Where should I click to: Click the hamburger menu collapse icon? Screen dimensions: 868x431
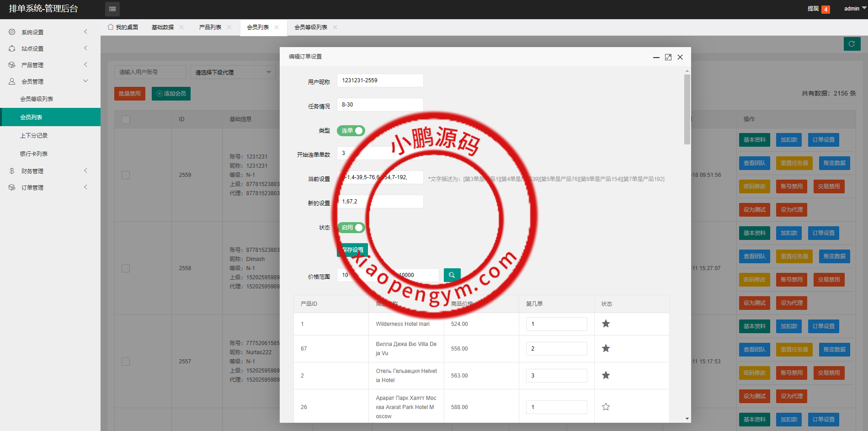pyautogui.click(x=112, y=9)
